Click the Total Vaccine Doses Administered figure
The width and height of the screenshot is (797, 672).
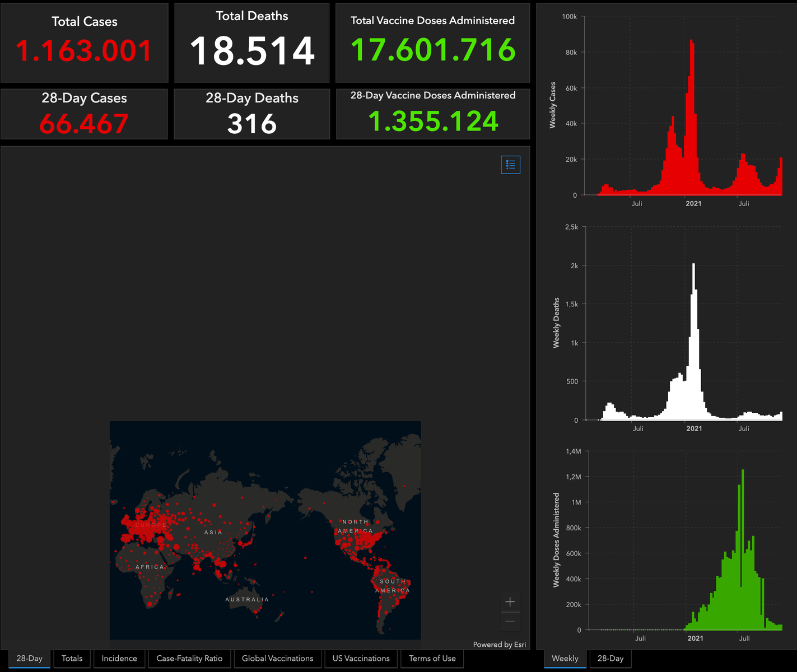tap(432, 50)
